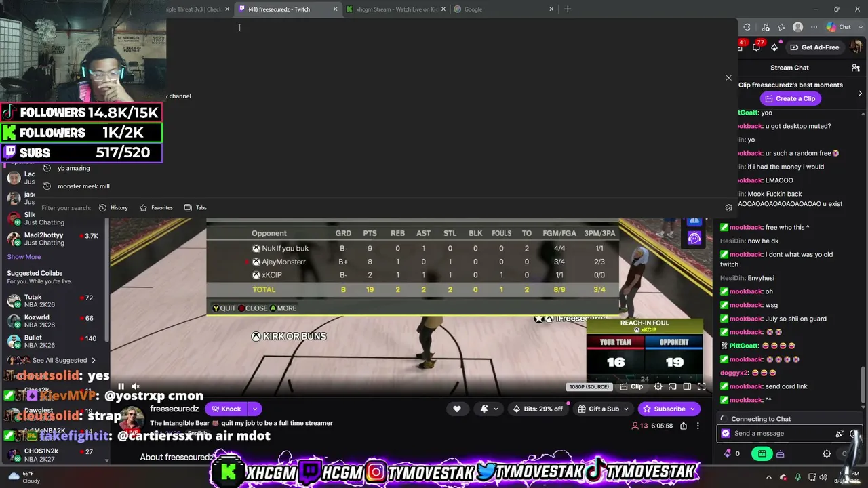Open the chat community users icon

(x=856, y=68)
